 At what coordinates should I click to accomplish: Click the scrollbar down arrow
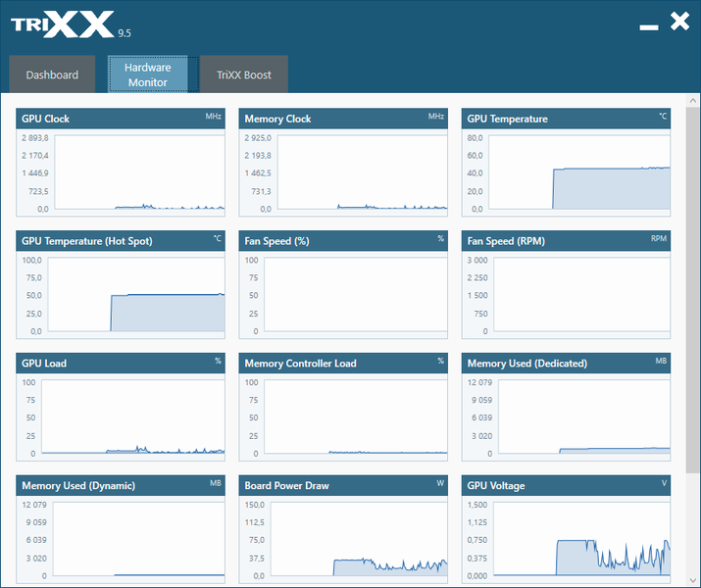(693, 580)
